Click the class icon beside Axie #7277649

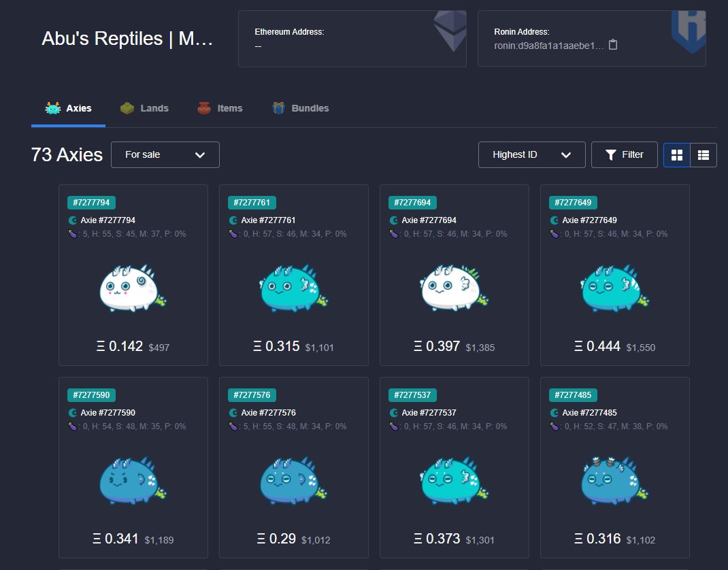click(x=555, y=220)
